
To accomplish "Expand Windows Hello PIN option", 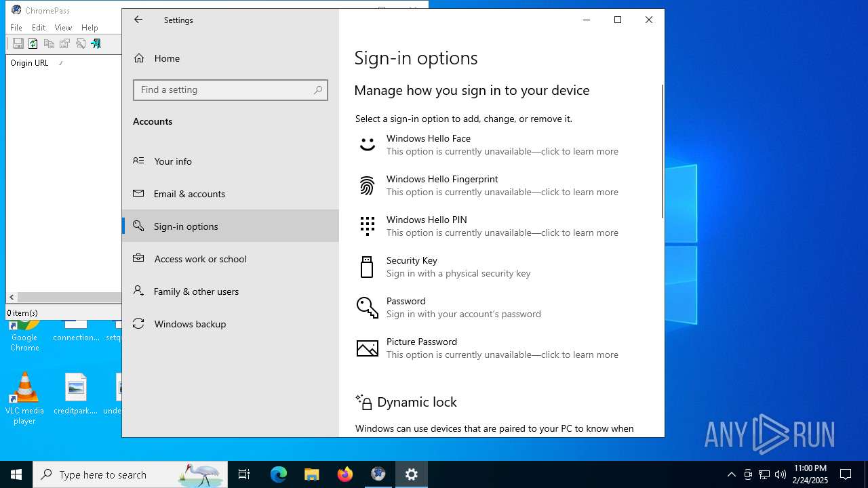I will (x=500, y=226).
